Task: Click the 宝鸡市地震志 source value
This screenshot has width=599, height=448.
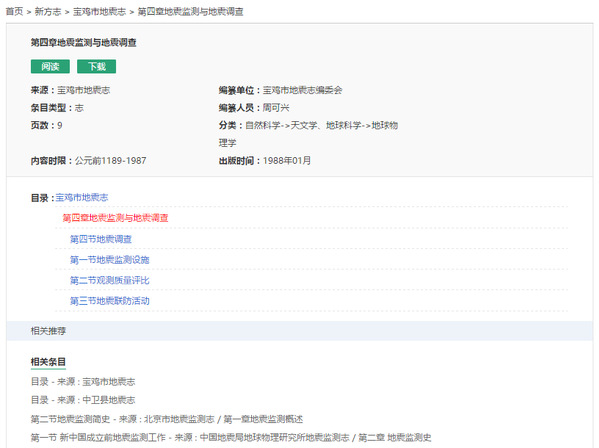Action: (84, 91)
